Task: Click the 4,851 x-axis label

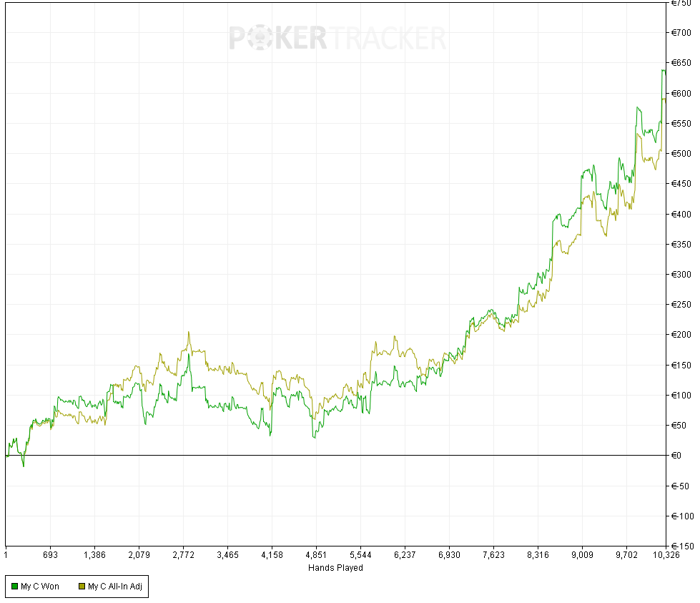Action: click(316, 555)
